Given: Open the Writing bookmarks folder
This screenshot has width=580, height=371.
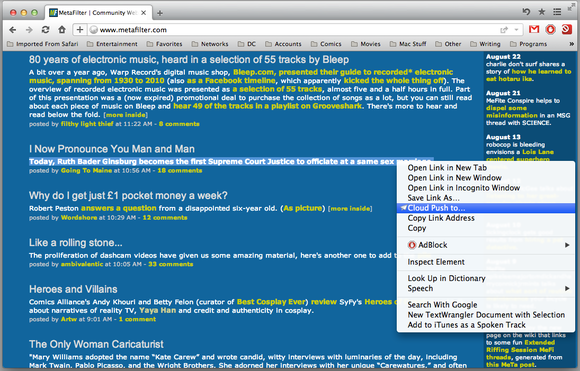Looking at the screenshot, I should click(x=486, y=44).
